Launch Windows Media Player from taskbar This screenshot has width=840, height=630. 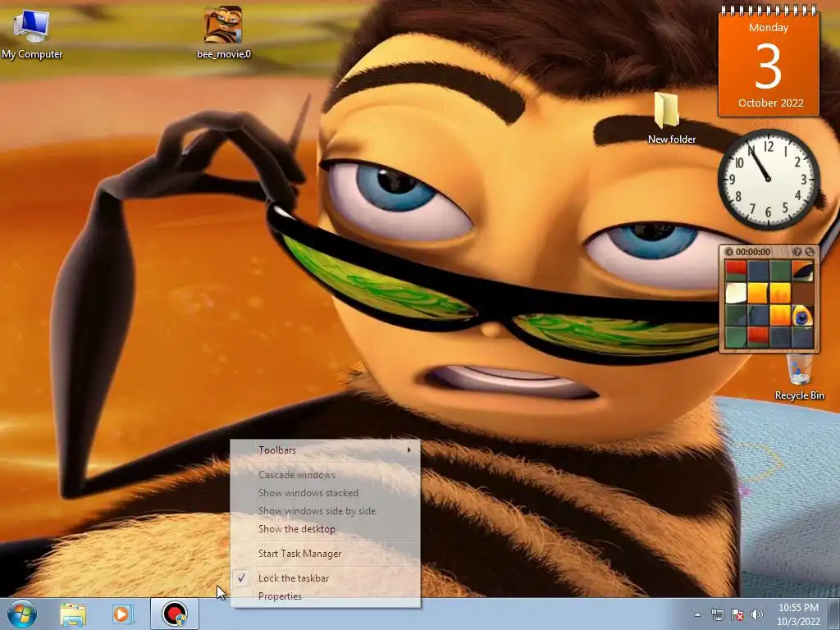[x=121, y=614]
